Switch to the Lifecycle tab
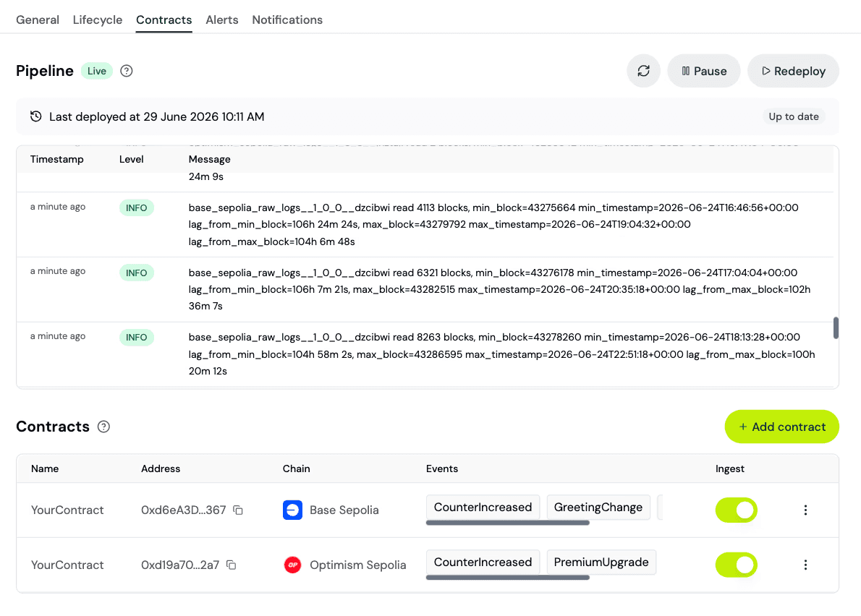The height and width of the screenshot is (616, 861). coord(97,20)
